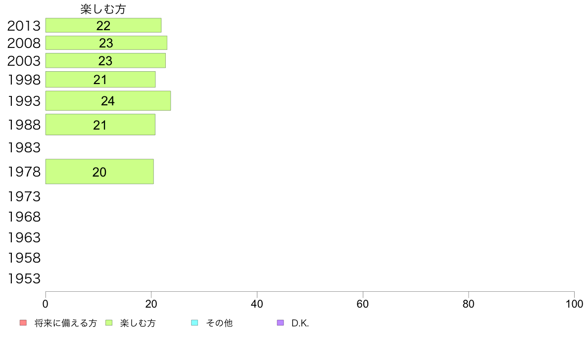Click the D.K. legend text

(300, 323)
